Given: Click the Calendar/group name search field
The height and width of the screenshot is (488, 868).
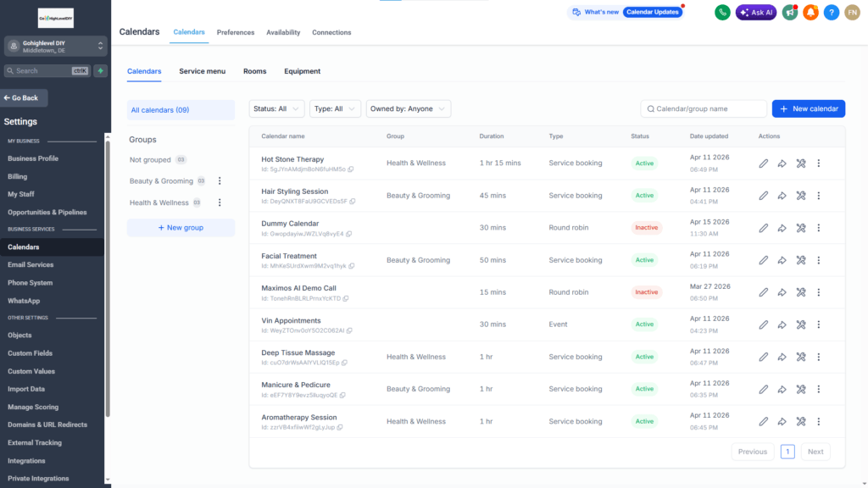Looking at the screenshot, I should pos(703,109).
